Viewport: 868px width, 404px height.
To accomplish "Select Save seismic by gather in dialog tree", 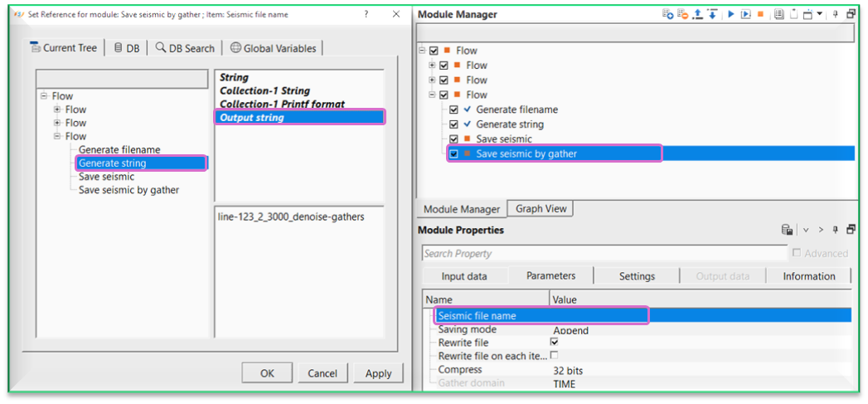I will 129,190.
